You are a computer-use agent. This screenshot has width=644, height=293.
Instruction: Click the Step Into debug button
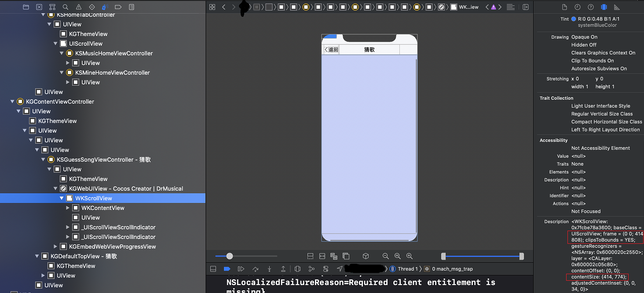(269, 269)
